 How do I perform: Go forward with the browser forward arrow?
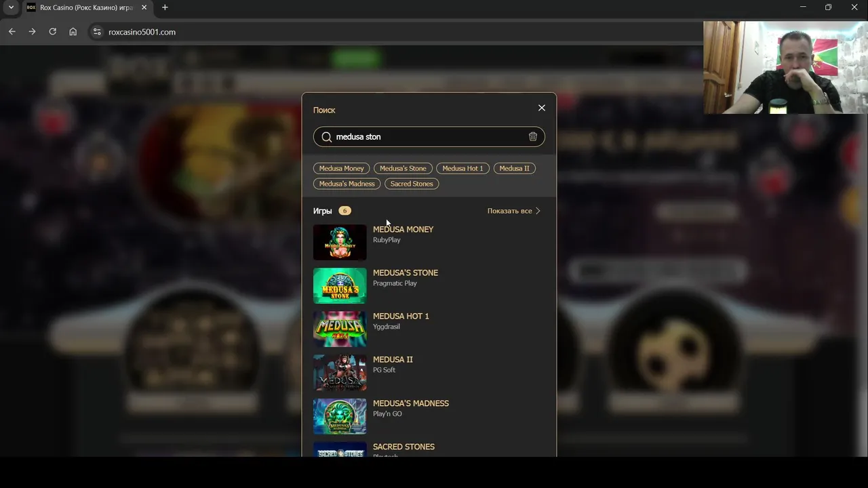click(x=32, y=32)
